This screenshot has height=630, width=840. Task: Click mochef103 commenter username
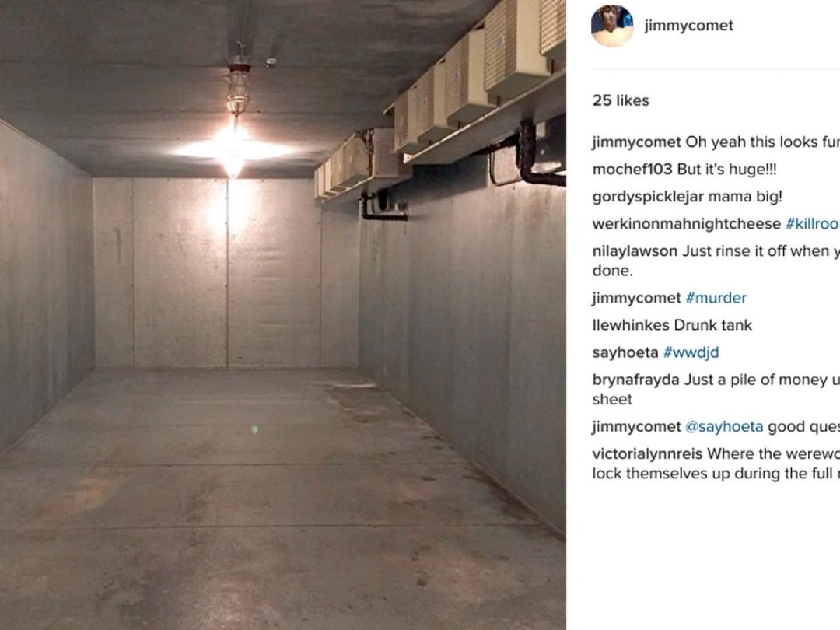tap(632, 170)
